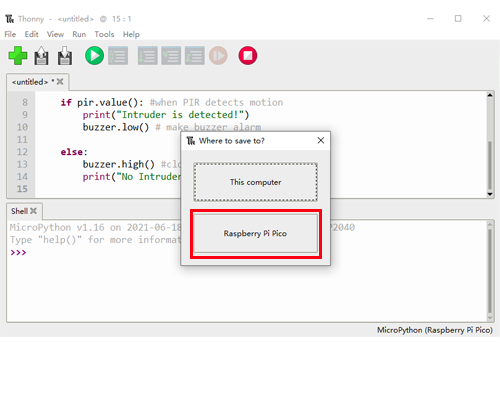The width and height of the screenshot is (500, 400).
Task: Click the buzzer.high() code text
Action: pos(119,164)
